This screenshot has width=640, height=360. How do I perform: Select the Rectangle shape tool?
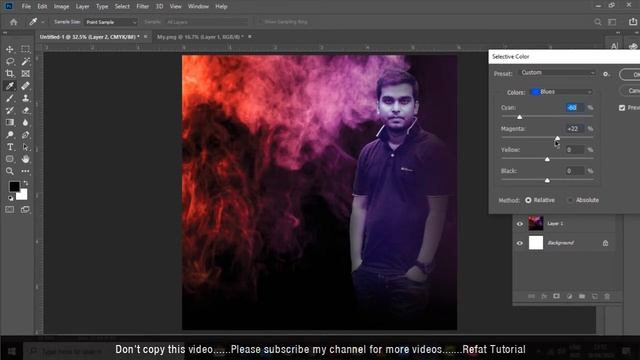10,159
